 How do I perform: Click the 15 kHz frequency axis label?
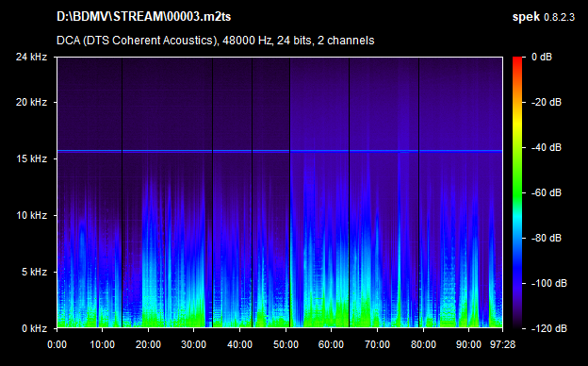click(31, 158)
